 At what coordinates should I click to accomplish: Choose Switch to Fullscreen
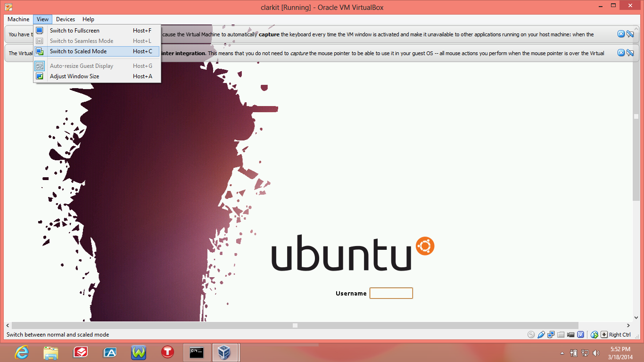point(97,31)
